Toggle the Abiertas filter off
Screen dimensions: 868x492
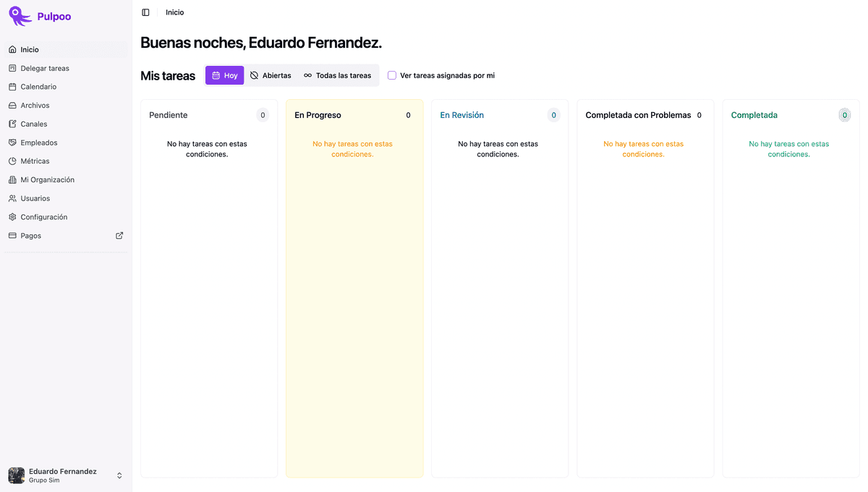pyautogui.click(x=271, y=75)
